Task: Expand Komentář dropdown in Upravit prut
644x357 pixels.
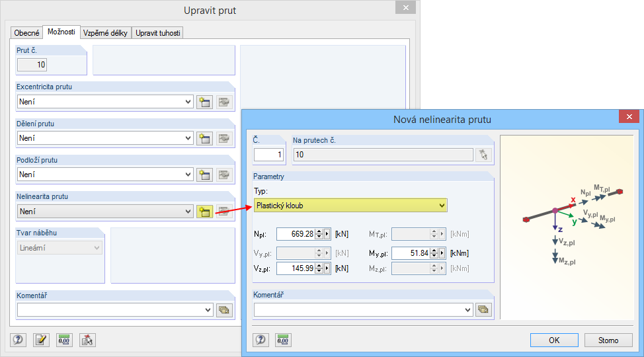Action: pos(208,310)
